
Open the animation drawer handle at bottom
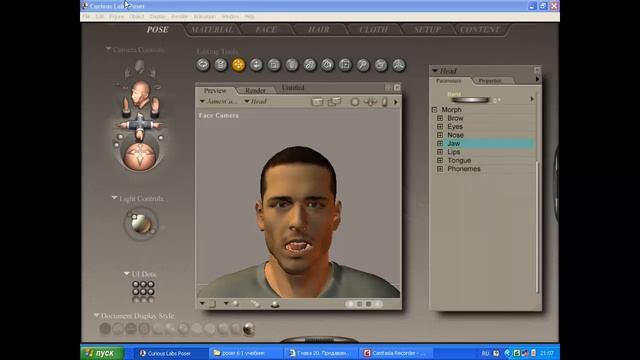pos(319,340)
